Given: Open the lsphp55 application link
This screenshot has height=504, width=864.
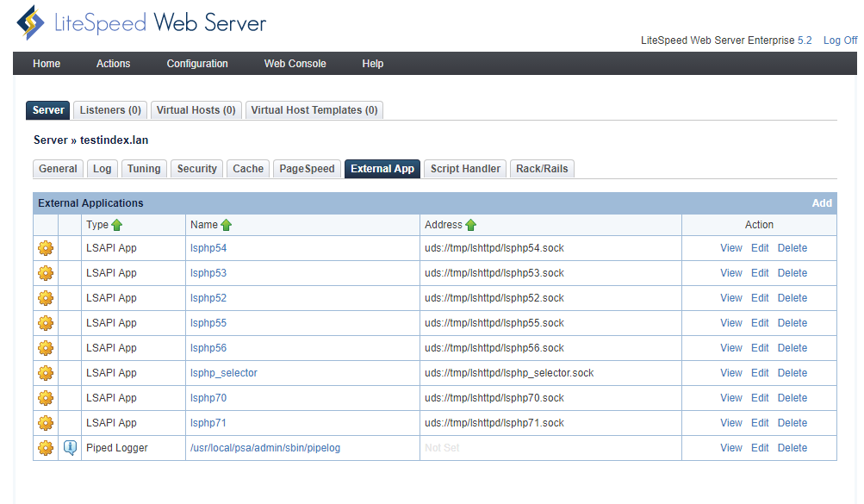Looking at the screenshot, I should point(208,323).
